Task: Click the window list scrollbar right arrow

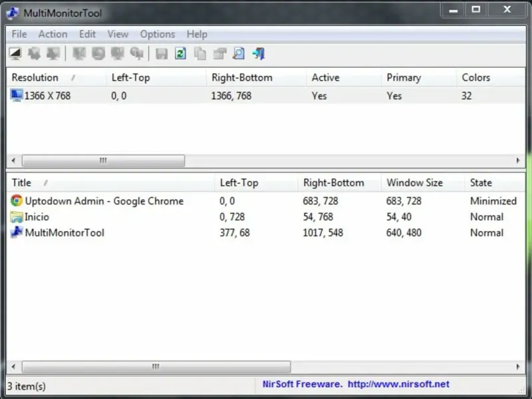Action: [518, 366]
